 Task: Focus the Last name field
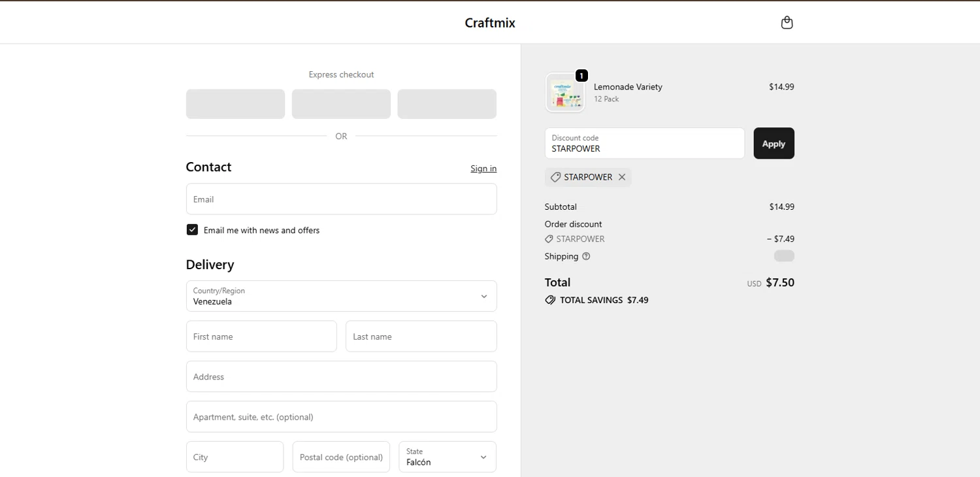point(421,337)
